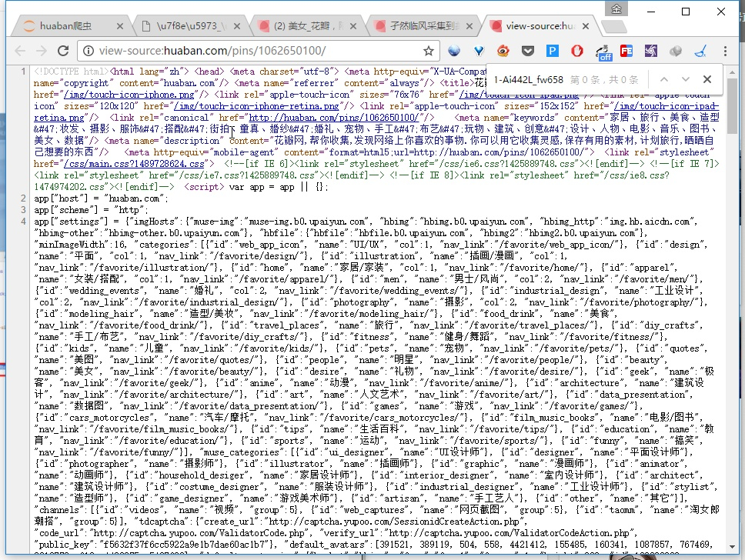Close the find bar
Viewport: 745px width, 560px height.
707,79
